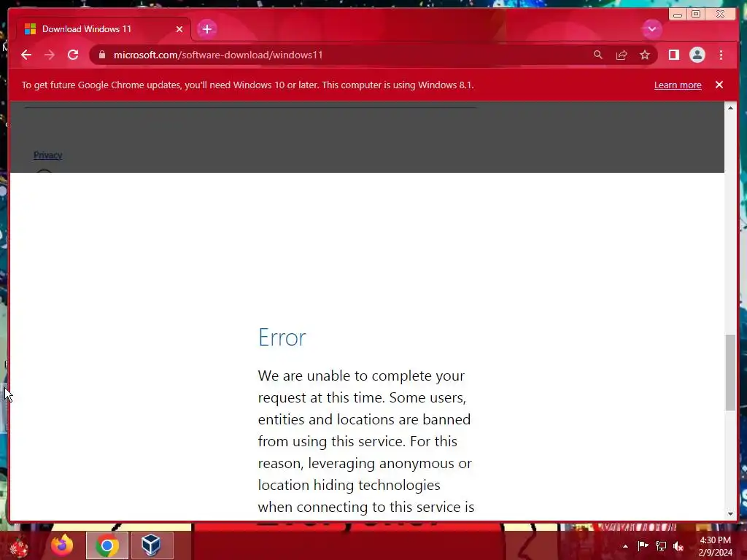Show hidden tray icons arrow
Screen dimensions: 747x560
click(625, 546)
